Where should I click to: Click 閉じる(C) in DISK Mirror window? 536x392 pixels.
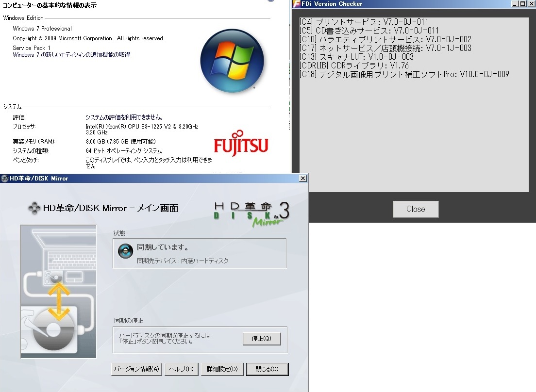[x=268, y=369]
